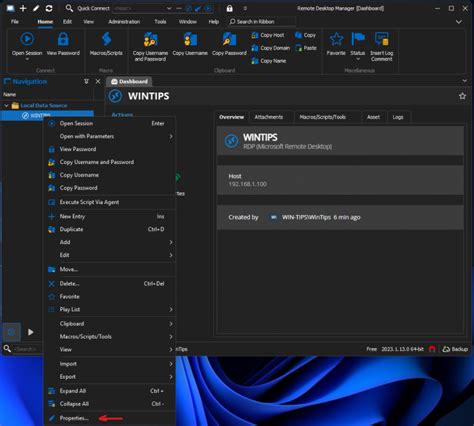
Task: Choose Open Session from context menu
Action: [109, 124]
